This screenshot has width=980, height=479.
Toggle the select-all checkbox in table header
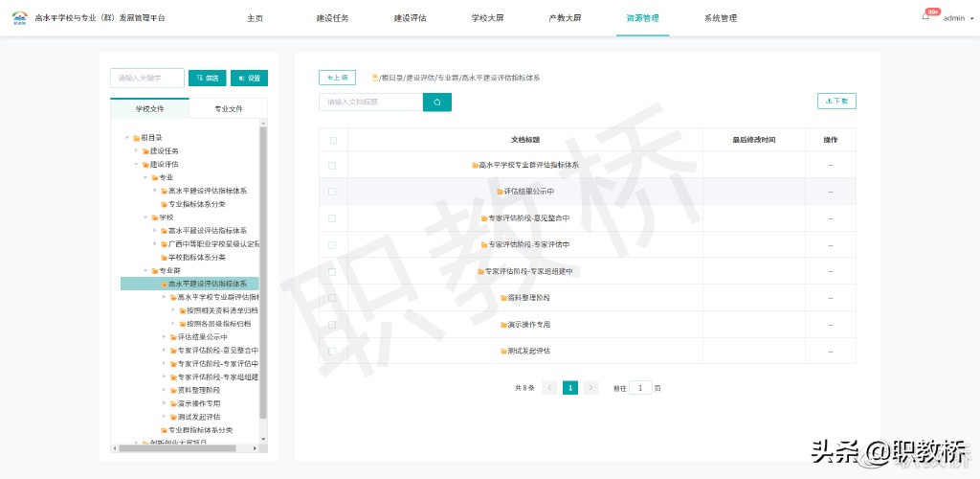(x=333, y=140)
